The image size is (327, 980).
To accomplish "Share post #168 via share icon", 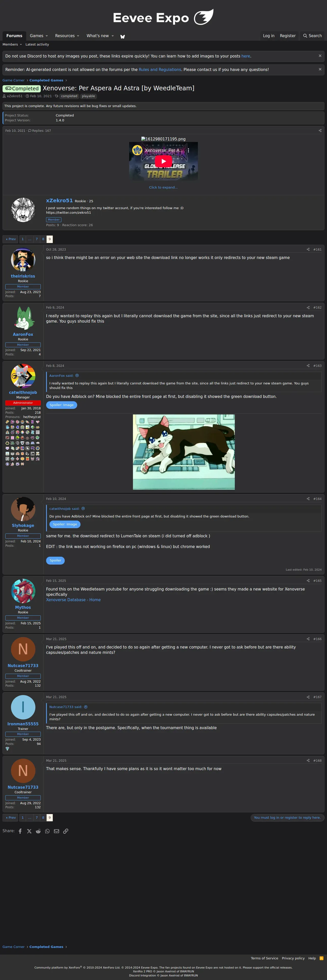I will point(308,760).
